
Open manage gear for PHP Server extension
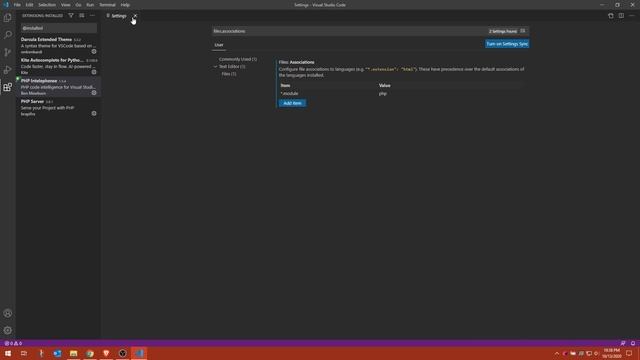(94, 113)
